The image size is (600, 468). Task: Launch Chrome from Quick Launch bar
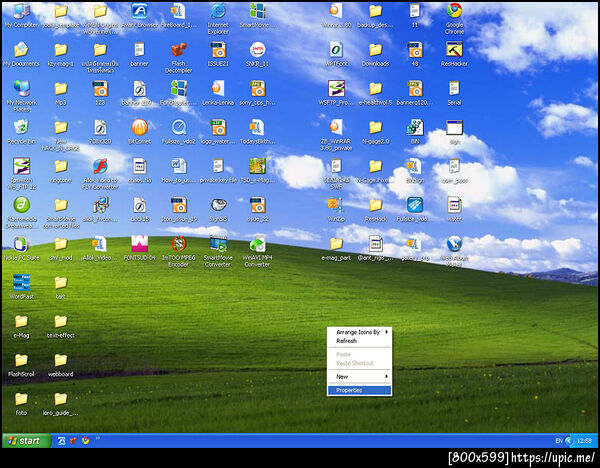tap(85, 440)
